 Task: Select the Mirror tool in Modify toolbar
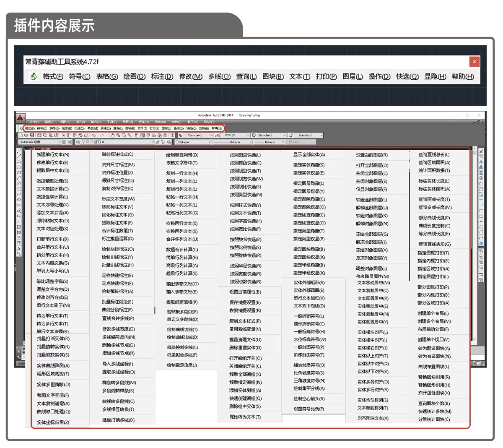pos(481,161)
